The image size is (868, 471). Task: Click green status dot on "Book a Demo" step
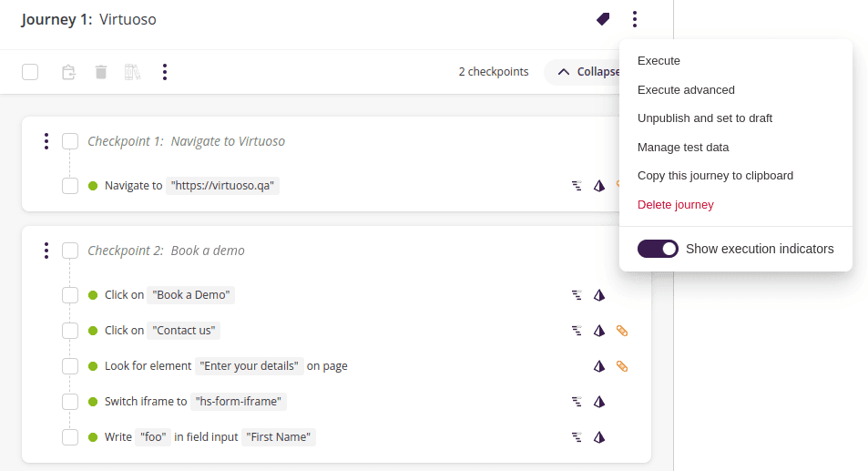pyautogui.click(x=93, y=295)
